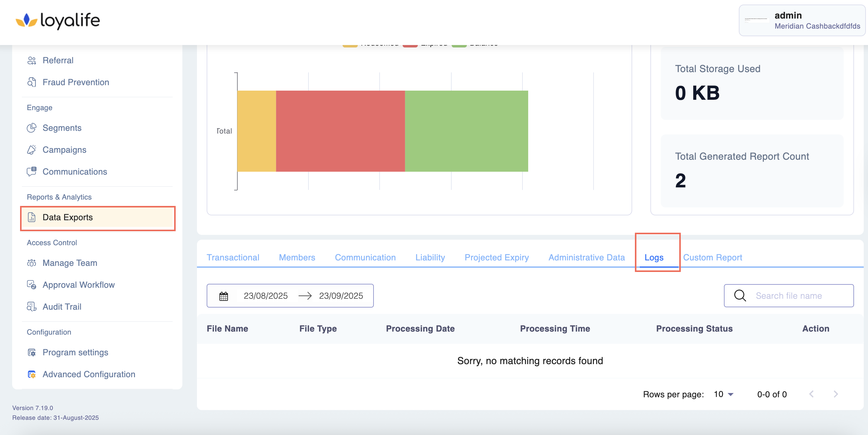Viewport: 868px width, 435px height.
Task: Select the Projected Expiry tab
Action: 496,258
